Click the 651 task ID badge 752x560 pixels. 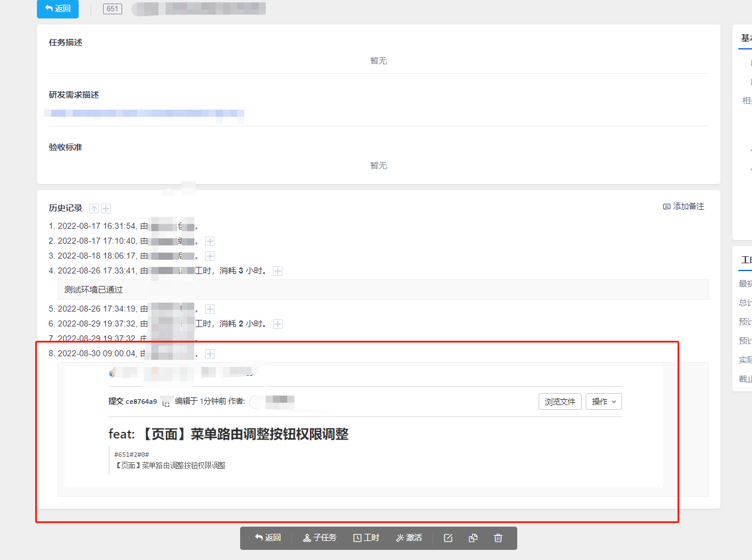click(113, 9)
